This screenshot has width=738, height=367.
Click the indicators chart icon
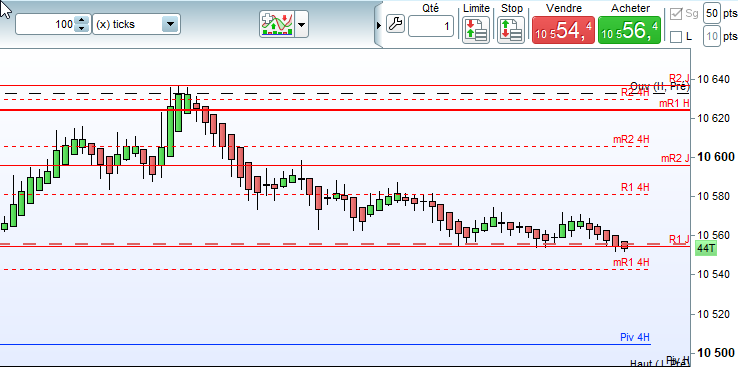tap(277, 24)
